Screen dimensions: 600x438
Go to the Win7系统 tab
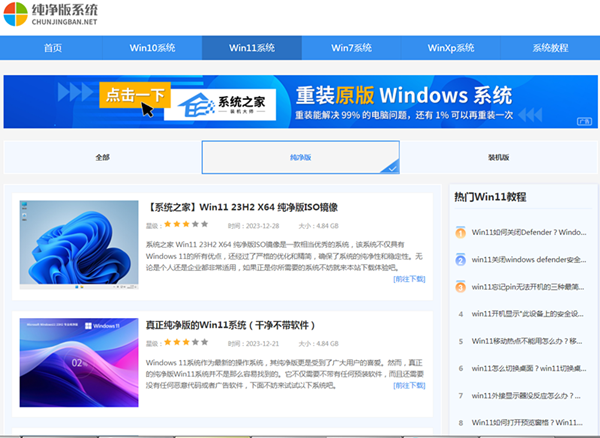coord(351,48)
